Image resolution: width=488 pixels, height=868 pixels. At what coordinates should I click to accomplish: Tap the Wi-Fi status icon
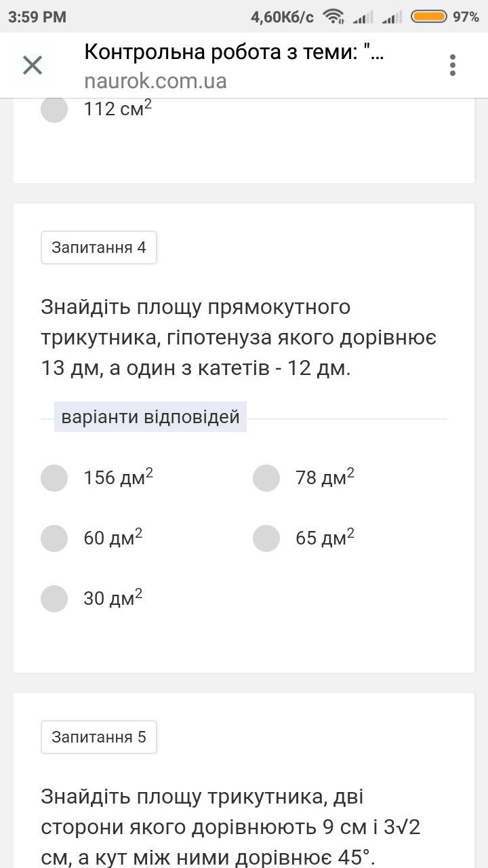click(333, 17)
